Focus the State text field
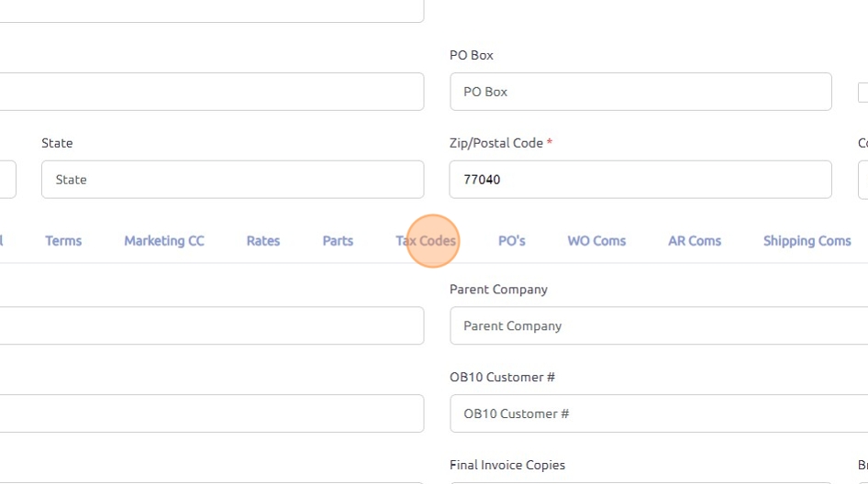This screenshot has height=484, width=868. (232, 180)
